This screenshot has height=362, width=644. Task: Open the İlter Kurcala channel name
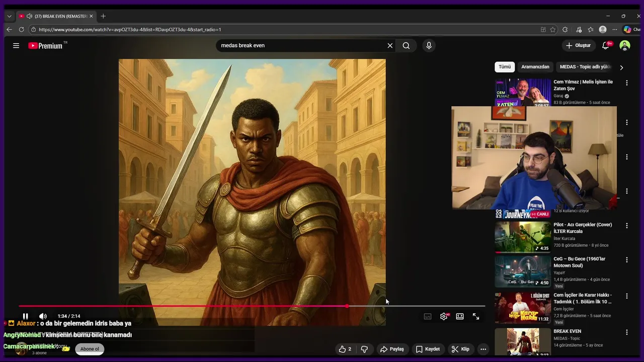[566, 238]
